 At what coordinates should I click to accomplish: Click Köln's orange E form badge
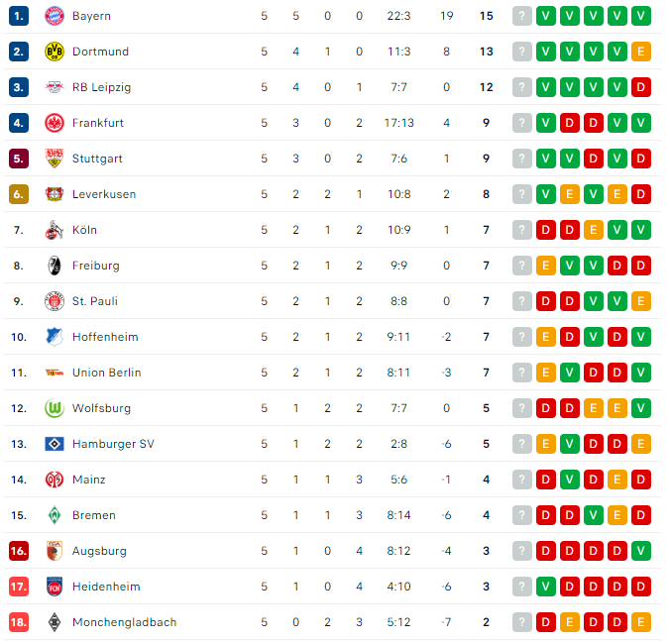click(594, 230)
